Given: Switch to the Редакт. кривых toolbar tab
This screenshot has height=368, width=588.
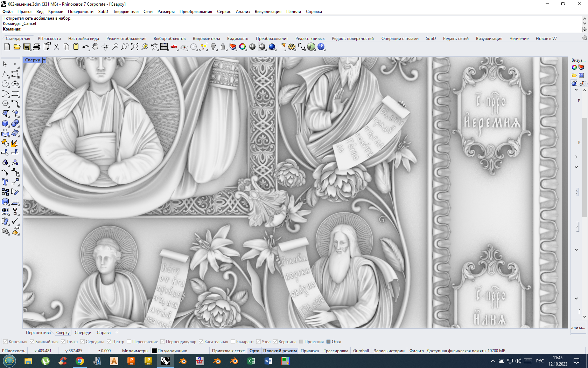Looking at the screenshot, I should [x=310, y=39].
